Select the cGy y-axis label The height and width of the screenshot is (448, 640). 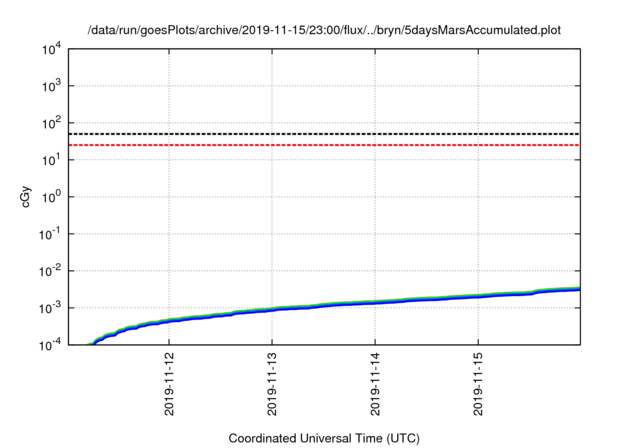[x=26, y=197]
